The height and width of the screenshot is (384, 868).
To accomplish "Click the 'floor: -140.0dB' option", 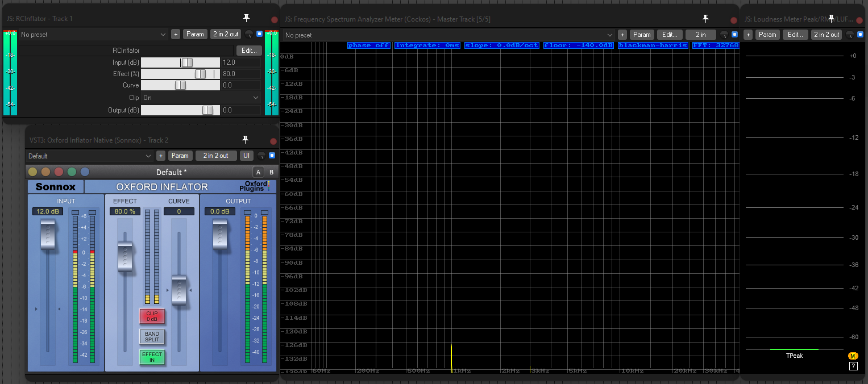I will (579, 45).
